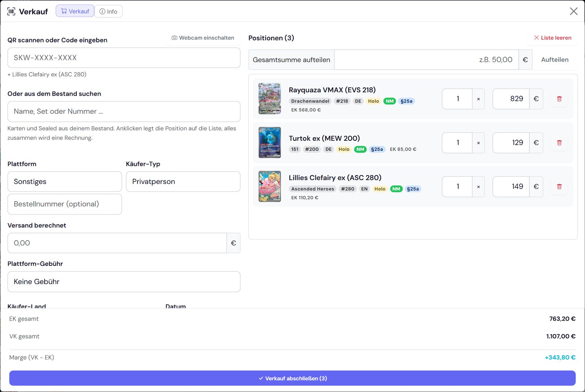Image resolution: width=585 pixels, height=392 pixels.
Task: Click the Holo tag on Lillies Clefairy
Action: click(x=380, y=189)
